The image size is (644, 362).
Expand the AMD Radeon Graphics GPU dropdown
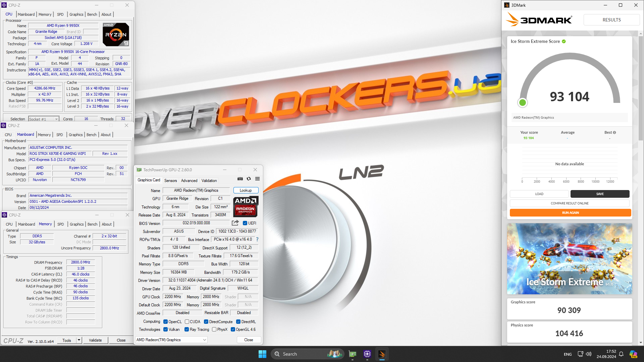coord(204,340)
